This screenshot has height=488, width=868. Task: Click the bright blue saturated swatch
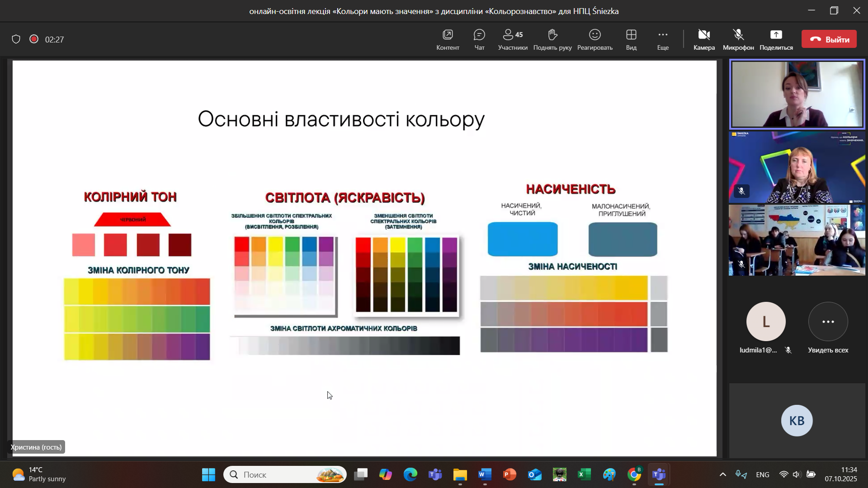point(523,239)
